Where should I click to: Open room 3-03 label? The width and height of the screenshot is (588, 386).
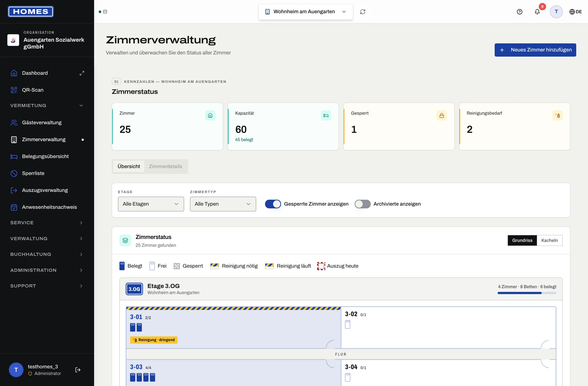[x=136, y=367]
